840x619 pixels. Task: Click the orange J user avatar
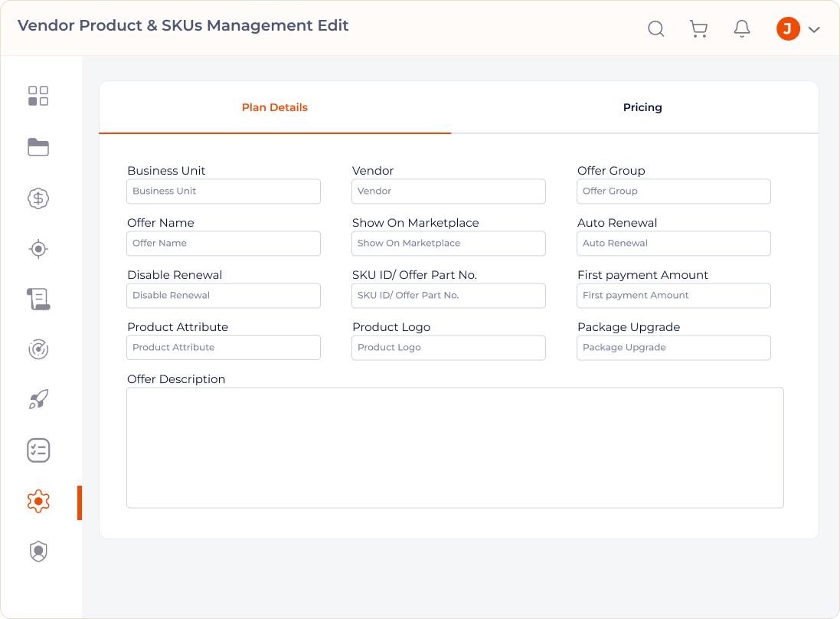788,28
